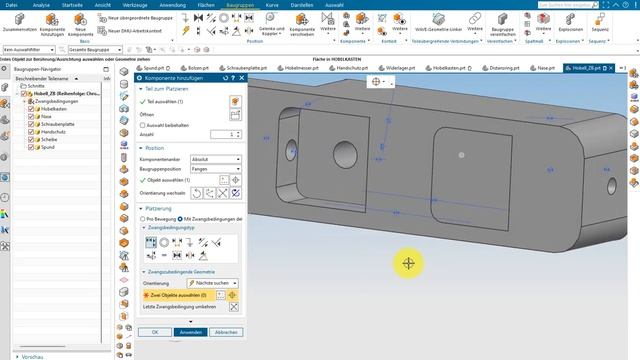Open the Gesamte Baugruppe dropdown
The width and height of the screenshot is (640, 360).
pyautogui.click(x=95, y=49)
